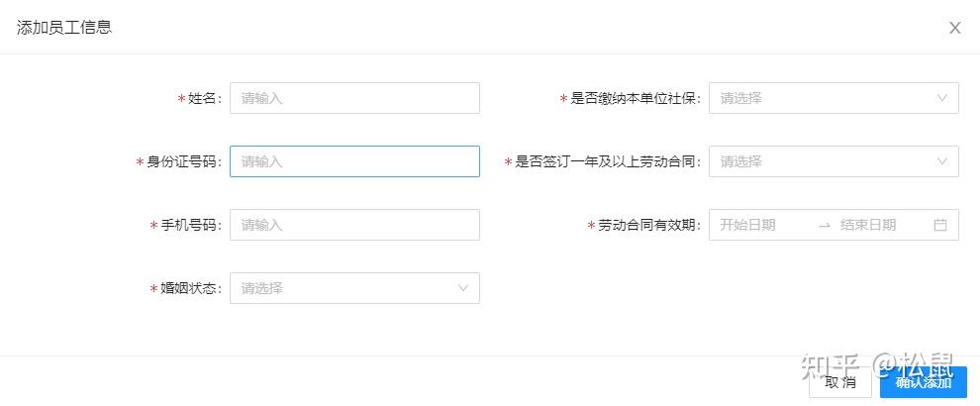The width and height of the screenshot is (980, 406).
Task: Click the 添加员工信息 dialog title
Action: (64, 28)
